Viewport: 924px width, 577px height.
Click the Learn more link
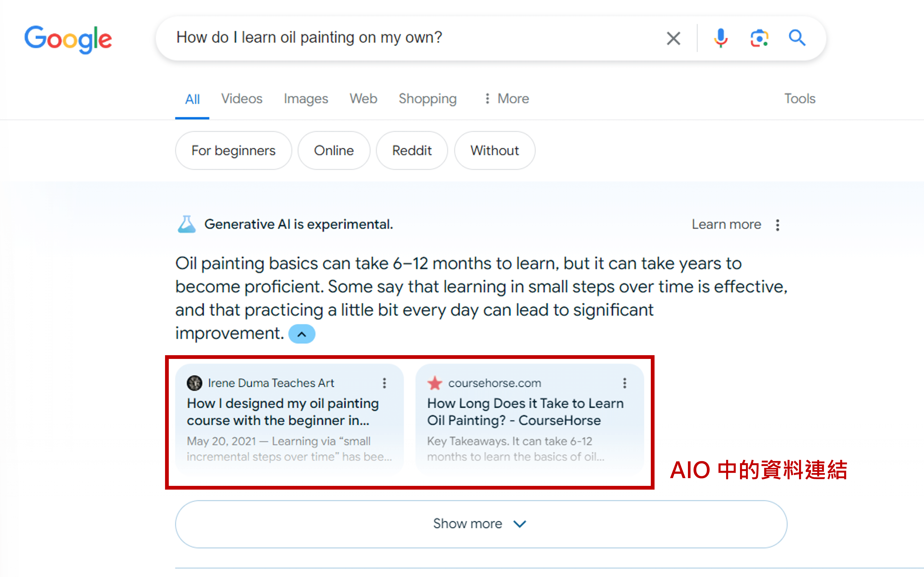pyautogui.click(x=726, y=224)
